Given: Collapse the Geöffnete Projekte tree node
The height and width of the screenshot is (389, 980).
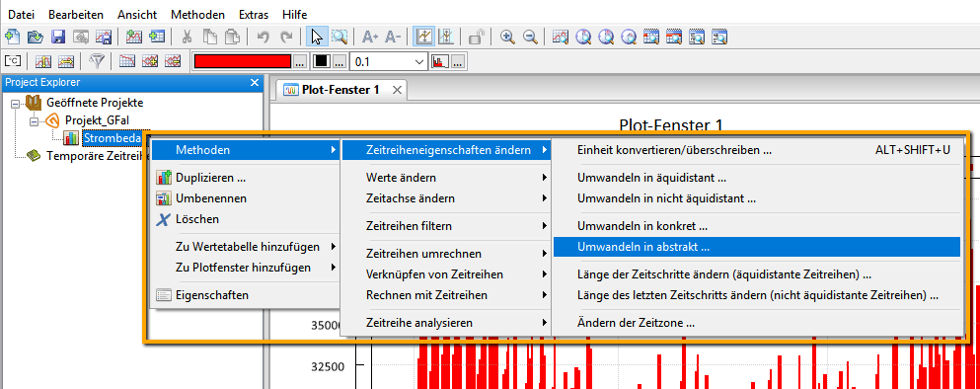Looking at the screenshot, I should 15,103.
